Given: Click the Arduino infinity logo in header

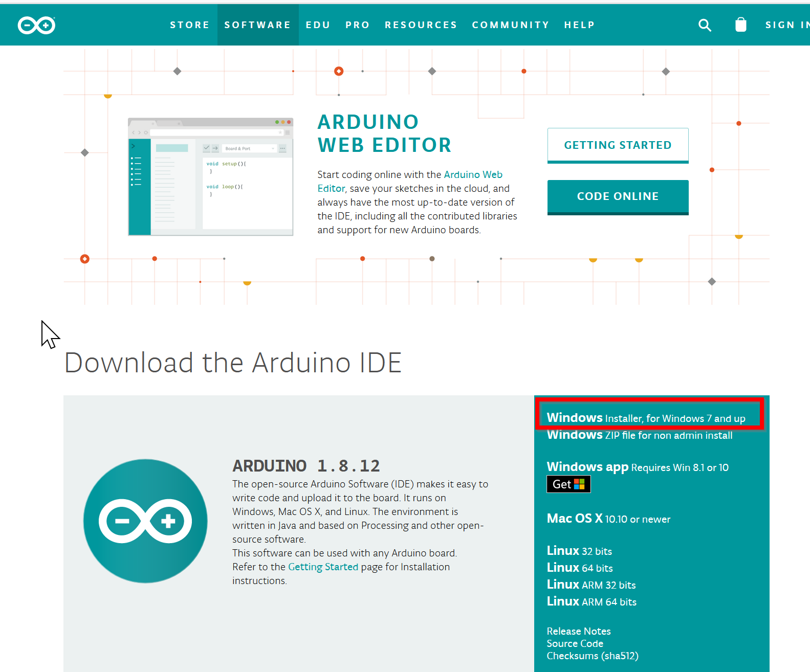Looking at the screenshot, I should click(x=36, y=25).
